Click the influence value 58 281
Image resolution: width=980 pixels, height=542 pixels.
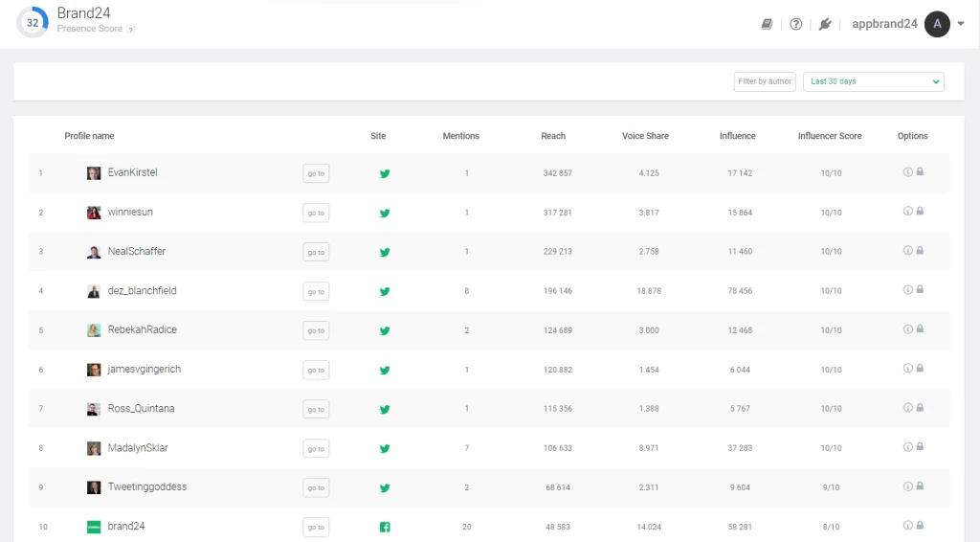click(740, 527)
